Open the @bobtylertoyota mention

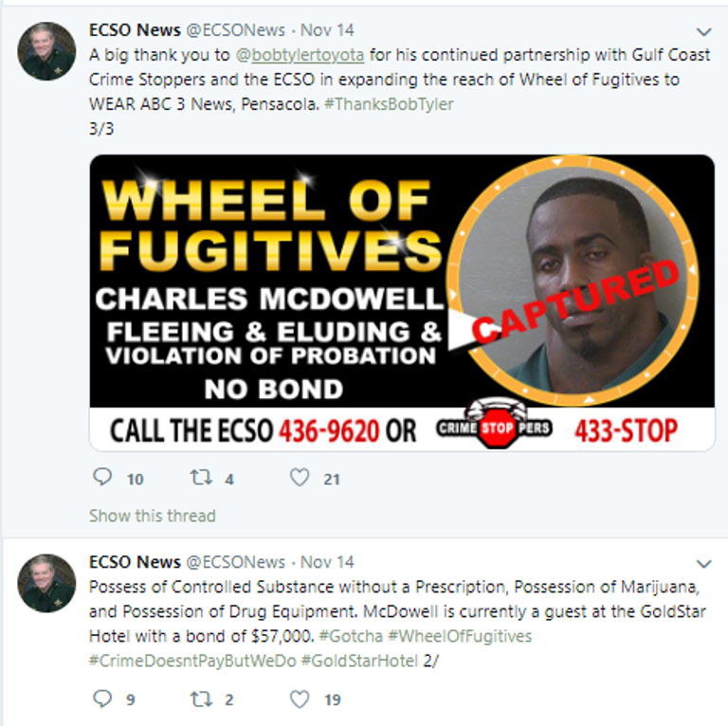tap(300, 55)
